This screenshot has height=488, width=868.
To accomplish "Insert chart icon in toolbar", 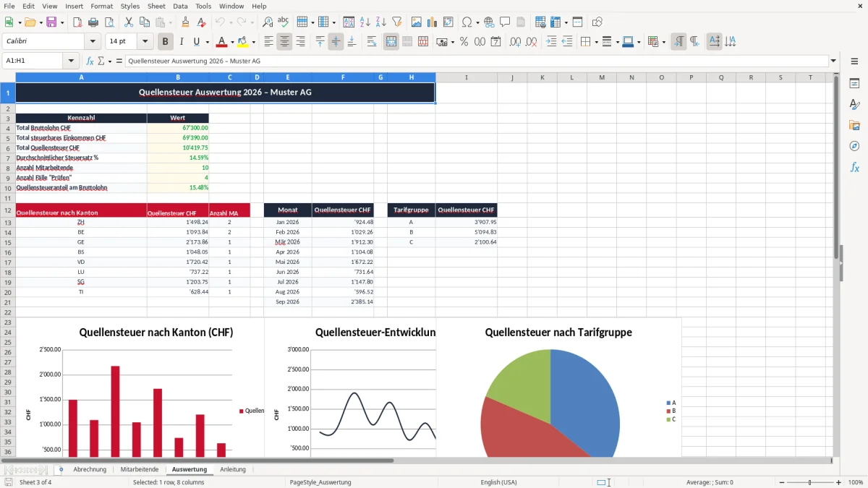I will 433,22.
